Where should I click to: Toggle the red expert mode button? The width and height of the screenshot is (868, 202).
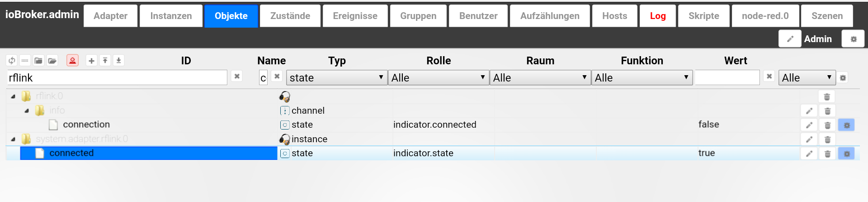click(72, 60)
